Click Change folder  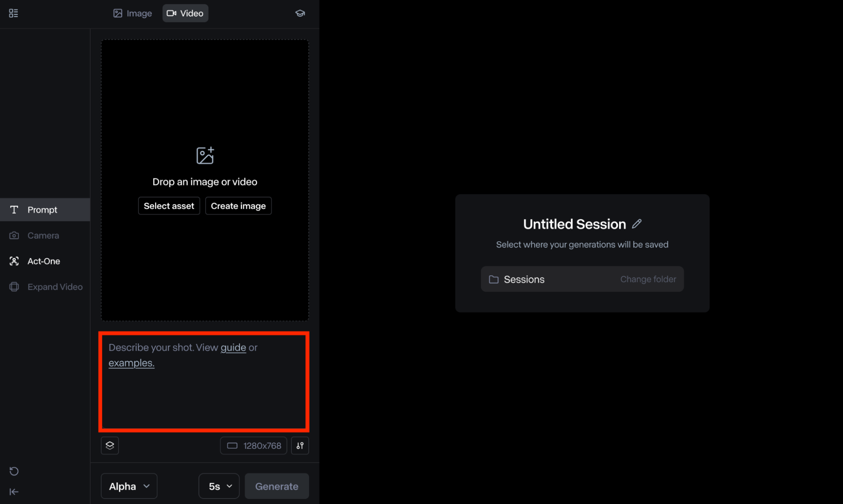648,279
